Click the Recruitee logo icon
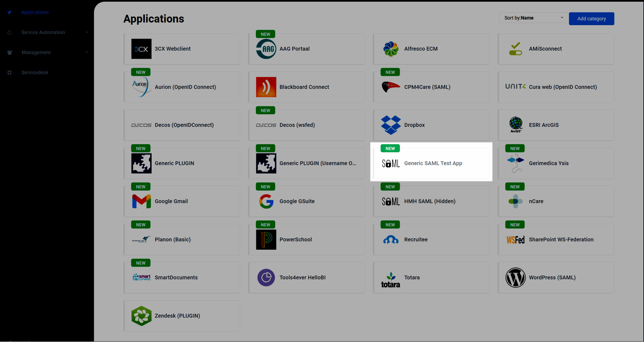The width and height of the screenshot is (644, 342). 391,239
